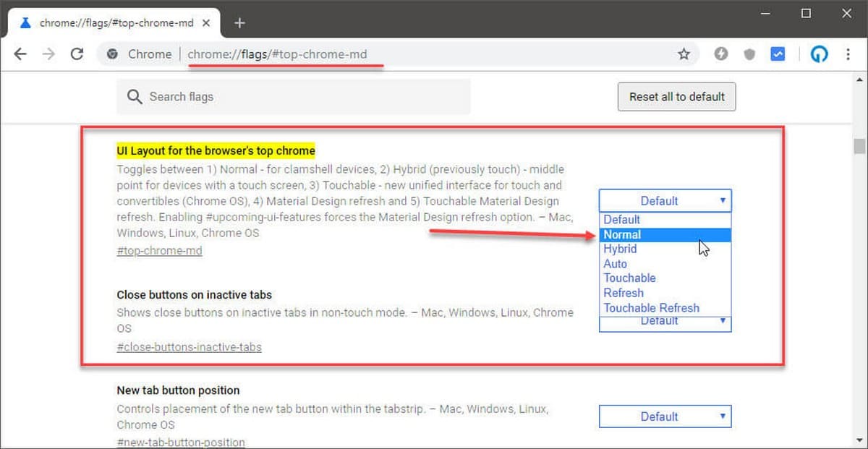The image size is (868, 449).
Task: Click the forward navigation arrow
Action: point(48,54)
